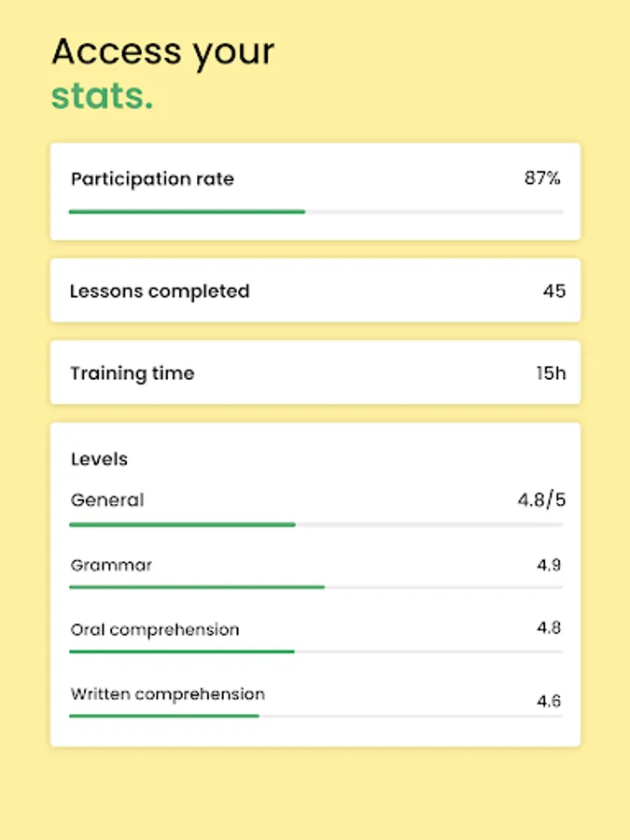
Task: Select the Participation rate label
Action: coord(152,179)
